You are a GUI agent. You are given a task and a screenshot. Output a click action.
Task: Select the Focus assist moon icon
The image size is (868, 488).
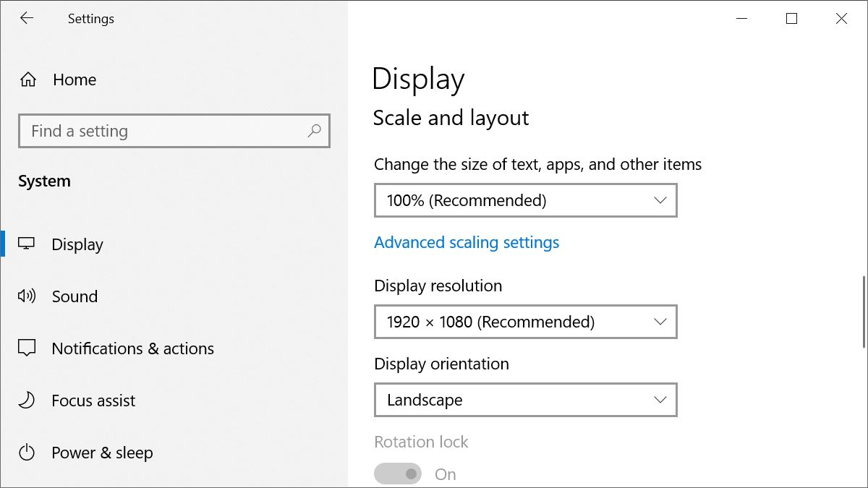point(27,401)
